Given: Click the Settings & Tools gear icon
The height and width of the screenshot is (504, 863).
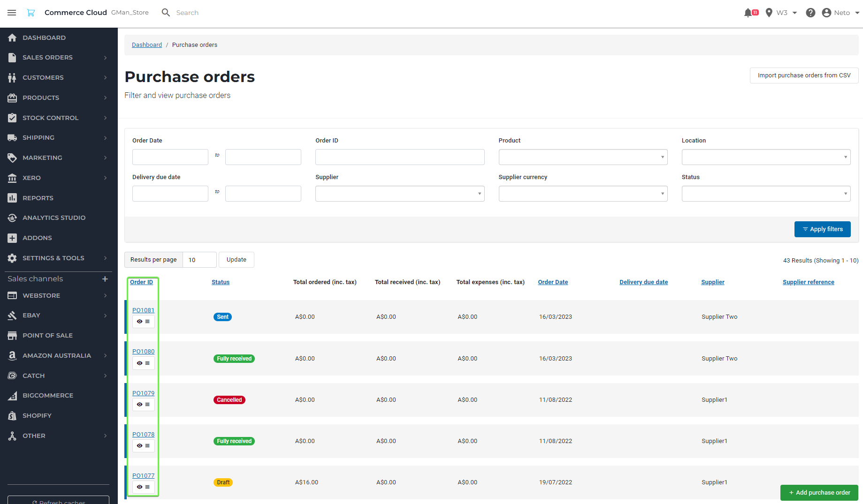Looking at the screenshot, I should [12, 258].
